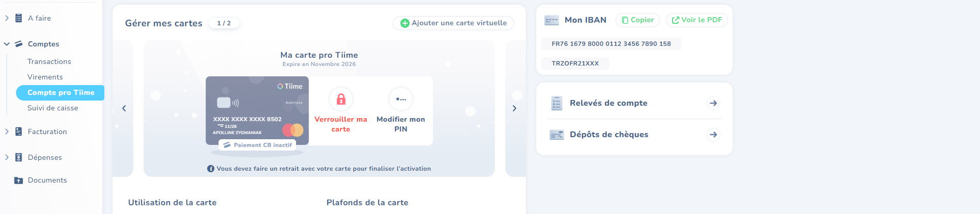Click the green plus icon for virtual card
This screenshot has height=214, width=980.
pos(405,23)
